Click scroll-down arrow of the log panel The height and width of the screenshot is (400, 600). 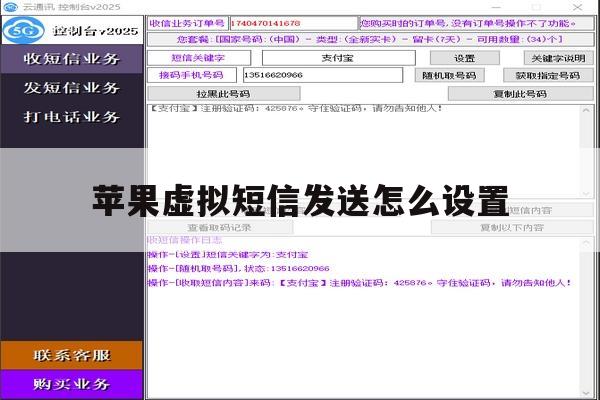(x=586, y=393)
